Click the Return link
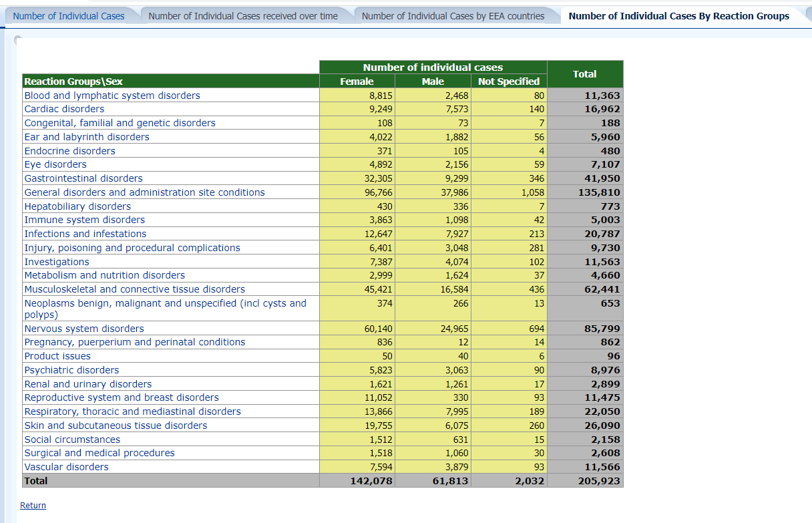Screen dimensions: 812x523 [x=33, y=505]
